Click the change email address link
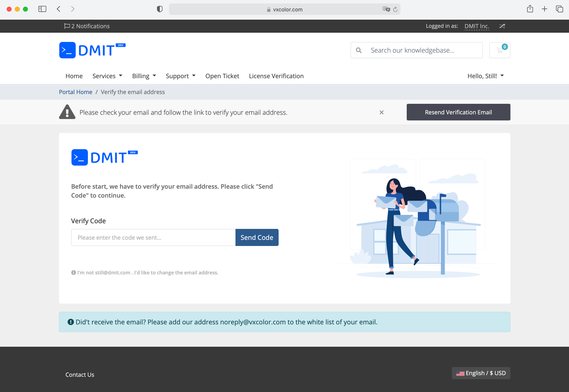The width and height of the screenshot is (569, 392). 145,272
